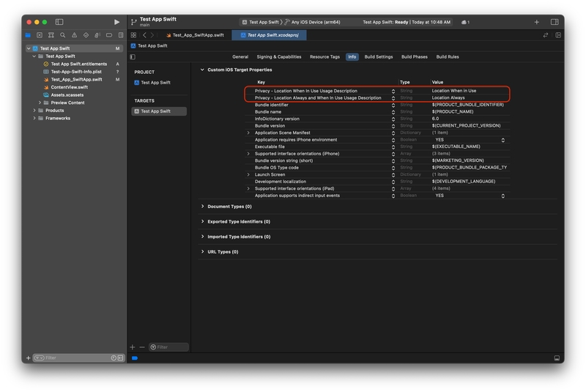586x392 pixels.
Task: Hide the navigator sidebar via toolbar icon
Action: 59,22
